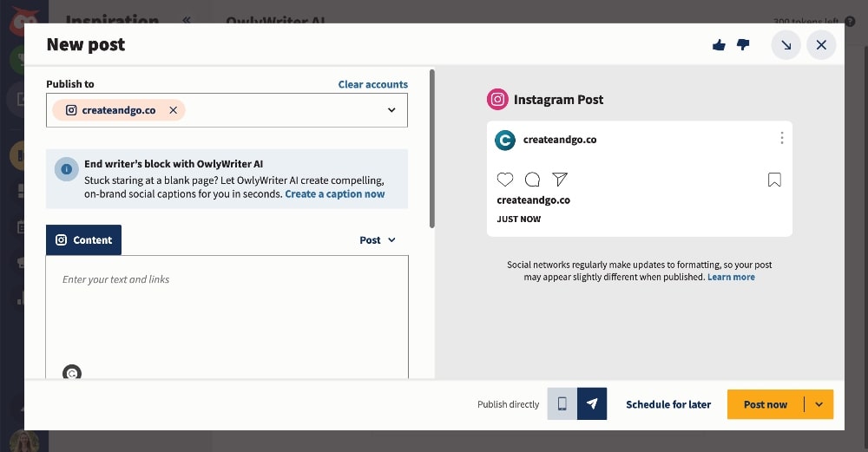Image resolution: width=868 pixels, height=452 pixels.
Task: Click Schedule for later button
Action: 668,404
